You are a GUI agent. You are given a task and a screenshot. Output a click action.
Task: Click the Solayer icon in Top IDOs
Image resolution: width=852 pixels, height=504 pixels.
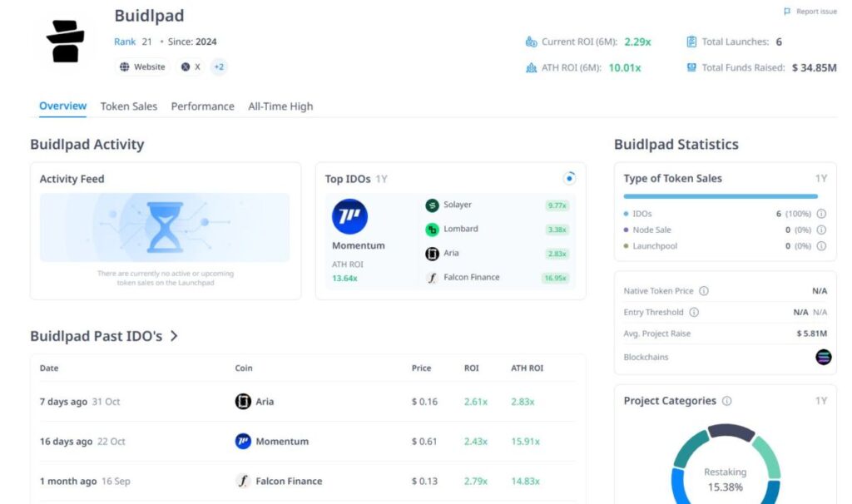pos(432,205)
